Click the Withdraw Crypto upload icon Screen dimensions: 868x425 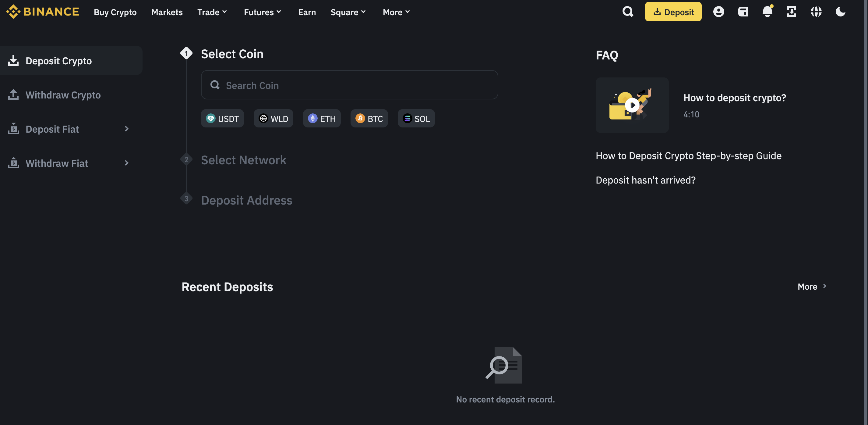click(13, 95)
